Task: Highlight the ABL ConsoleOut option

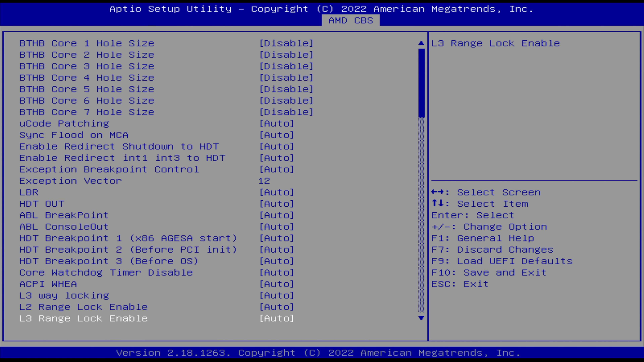Action: [156, 227]
